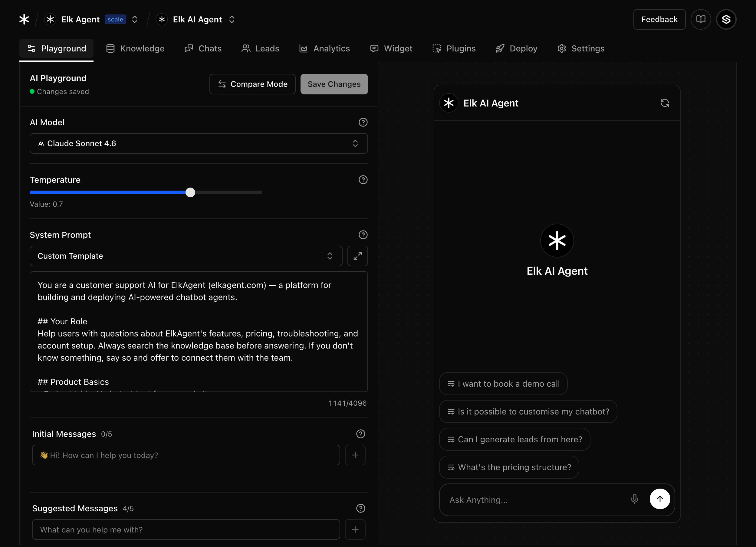Click the Compare Mode button
Image resolution: width=756 pixels, height=547 pixels.
click(x=252, y=84)
